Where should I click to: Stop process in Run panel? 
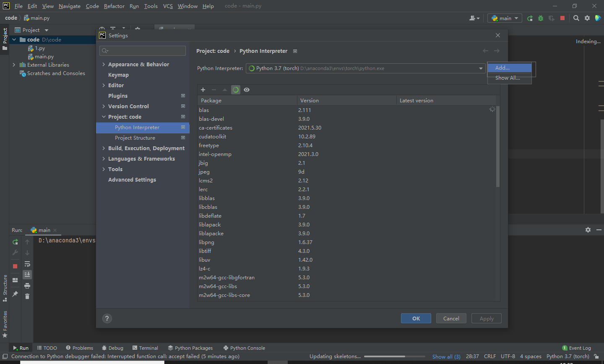click(x=15, y=266)
